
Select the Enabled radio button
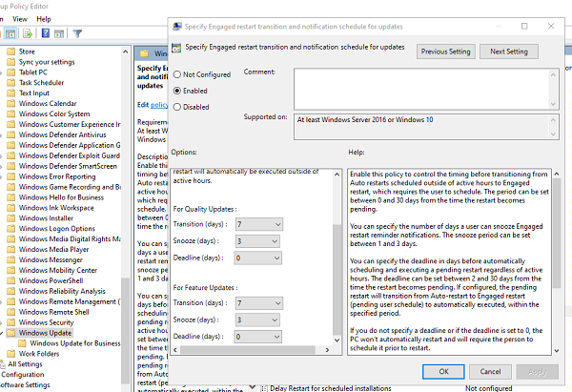(177, 91)
